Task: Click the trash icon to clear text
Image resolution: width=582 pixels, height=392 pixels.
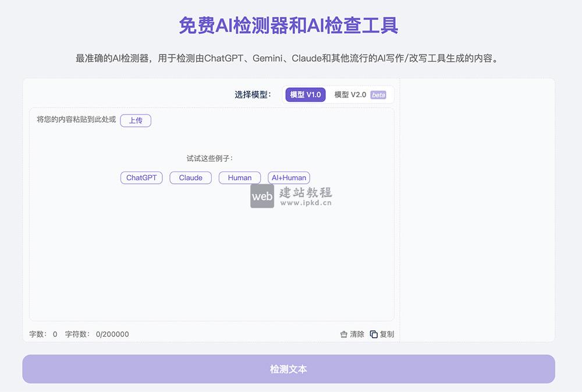Action: tap(343, 334)
